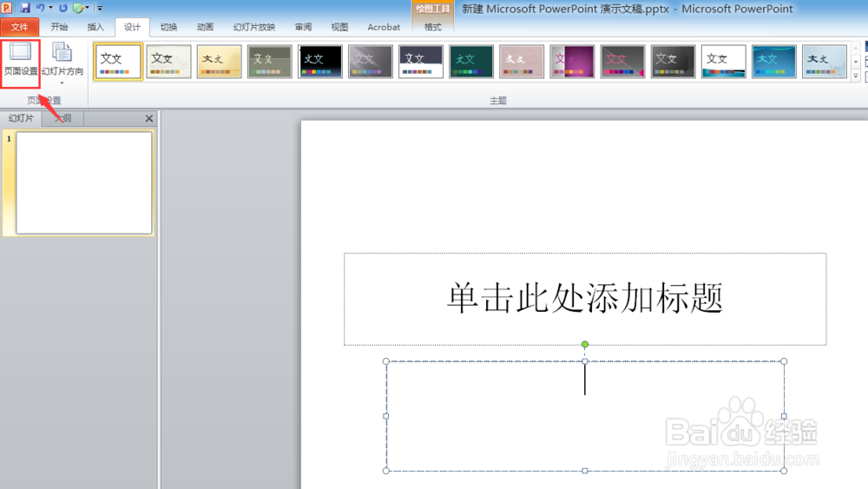This screenshot has height=489, width=868.
Task: Apply the bright blue-teal theme thumbnail
Action: pyautogui.click(x=773, y=62)
